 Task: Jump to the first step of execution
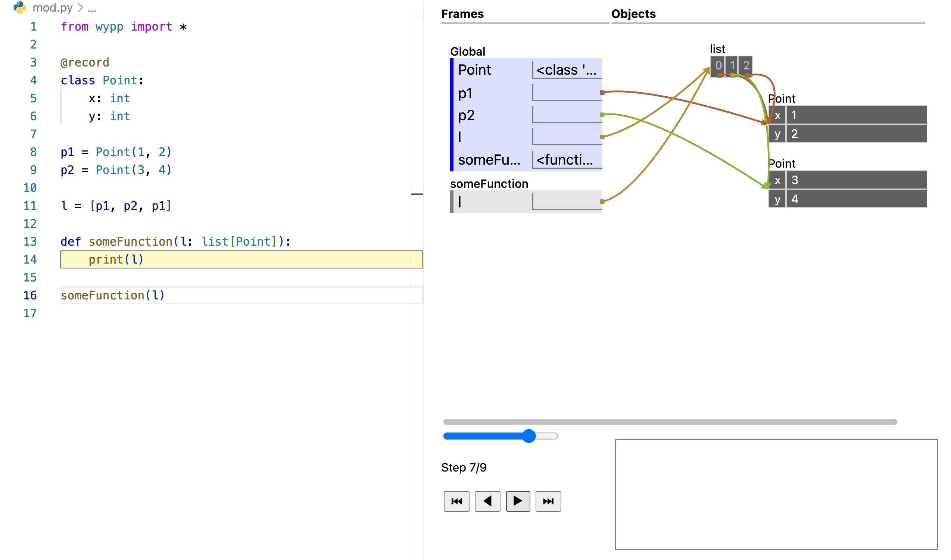pyautogui.click(x=456, y=501)
